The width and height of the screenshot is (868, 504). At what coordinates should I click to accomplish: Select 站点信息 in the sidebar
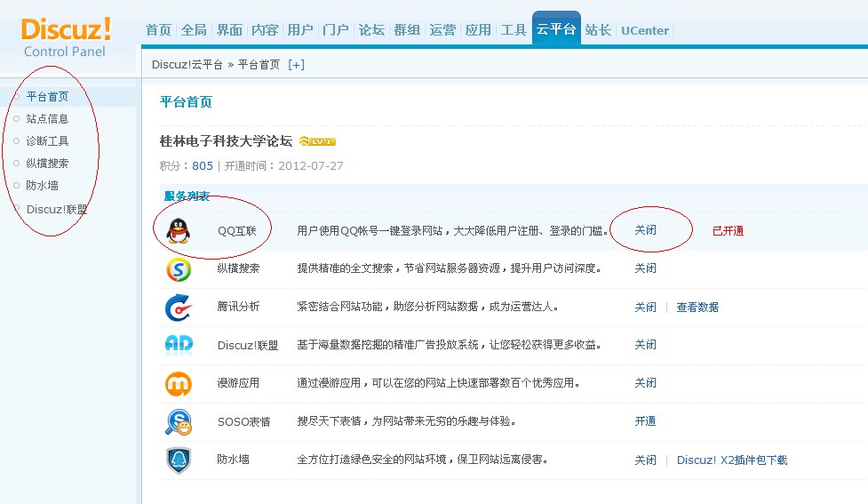[x=47, y=118]
